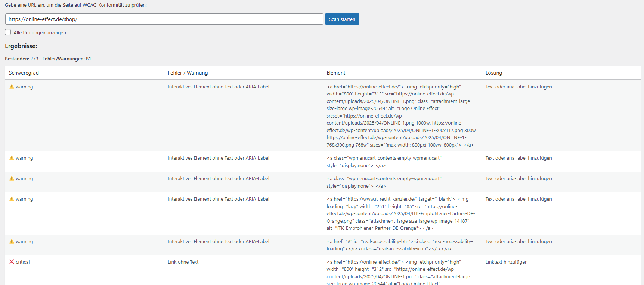Screen dimensions: 644x285
Task: Click the red critical X icon
Action: (12, 262)
